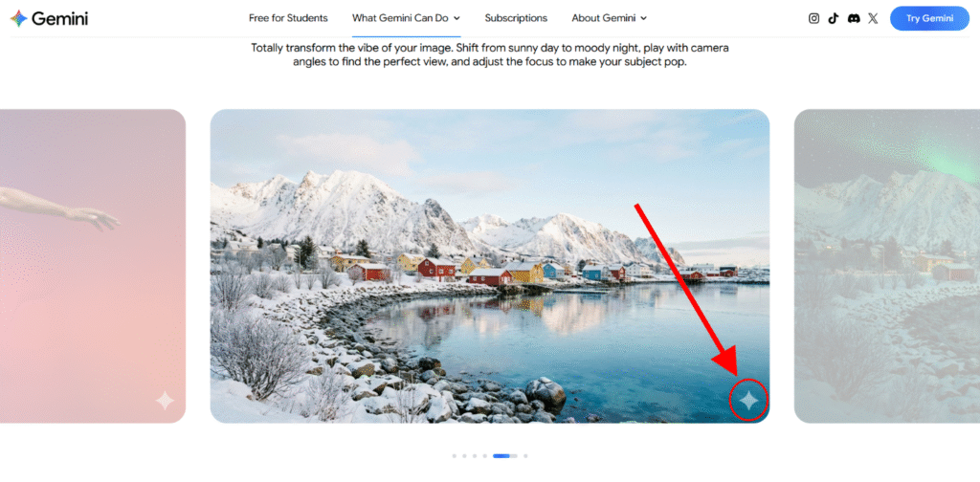
Task: Select the second carousel pagination dot
Action: (x=464, y=456)
